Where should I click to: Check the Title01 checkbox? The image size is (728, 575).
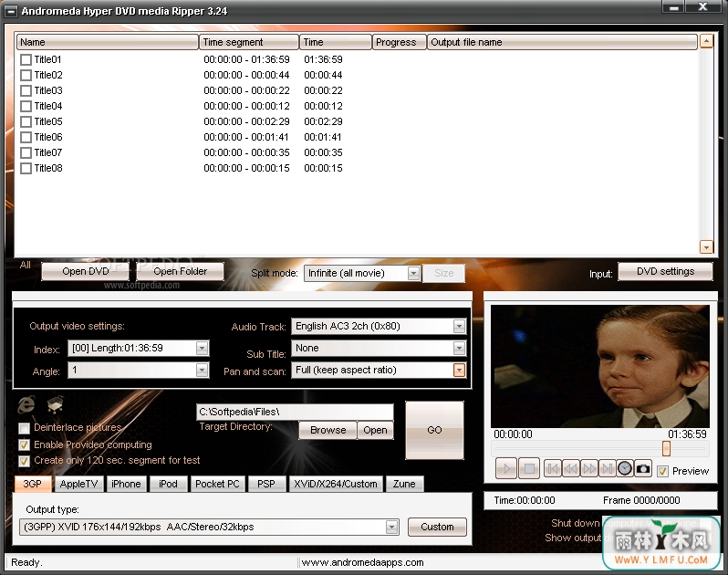26,59
